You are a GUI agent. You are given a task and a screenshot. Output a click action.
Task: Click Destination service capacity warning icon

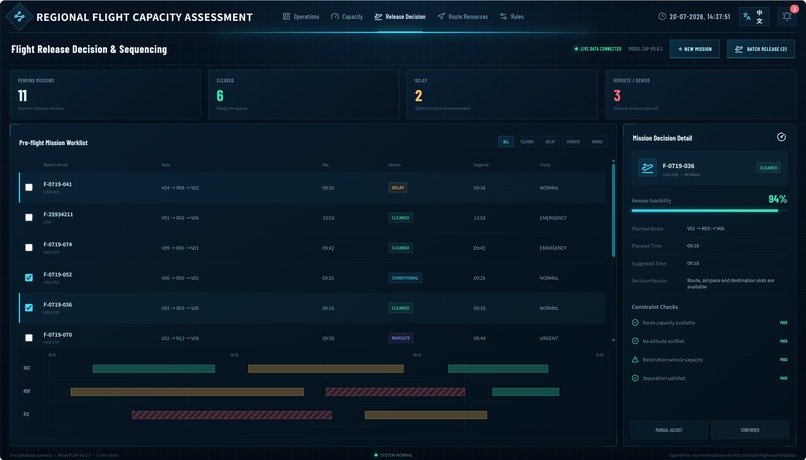[635, 359]
